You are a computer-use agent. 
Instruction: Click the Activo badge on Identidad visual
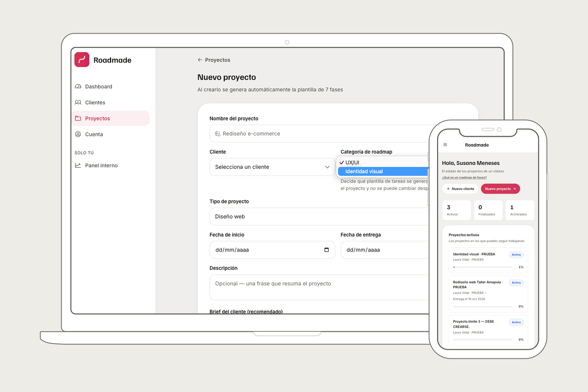(516, 255)
